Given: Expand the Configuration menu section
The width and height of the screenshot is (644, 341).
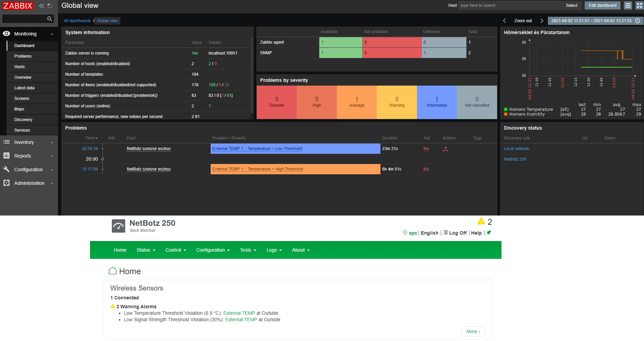Looking at the screenshot, I should coord(52,170).
